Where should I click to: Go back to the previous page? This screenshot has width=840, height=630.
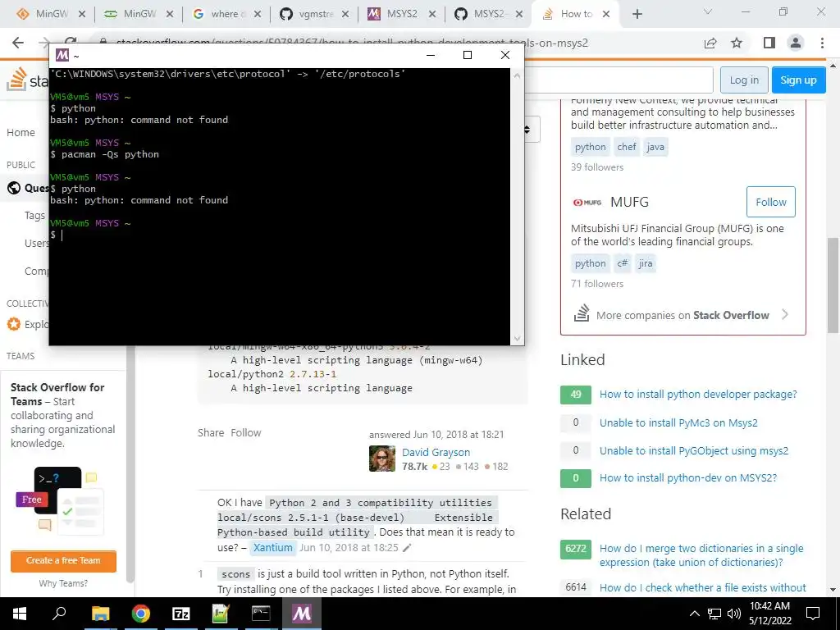18,43
